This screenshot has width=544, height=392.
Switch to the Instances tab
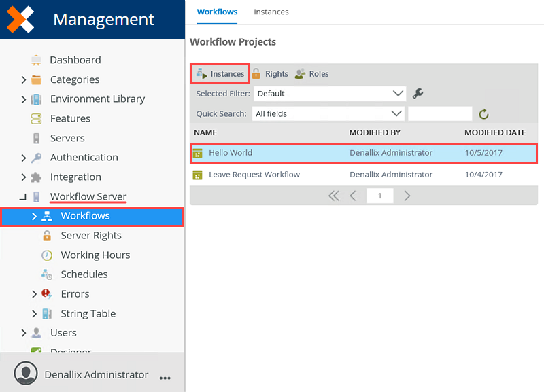[271, 12]
